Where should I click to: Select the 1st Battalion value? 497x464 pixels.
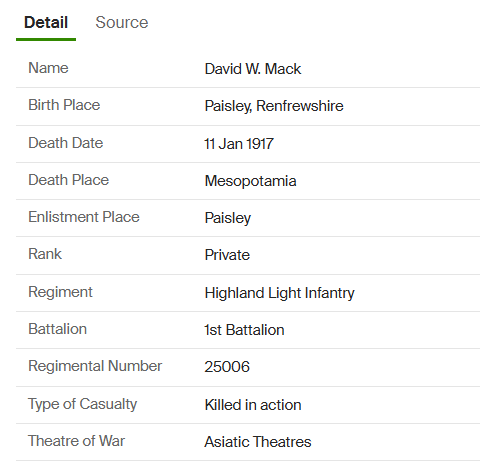[244, 330]
